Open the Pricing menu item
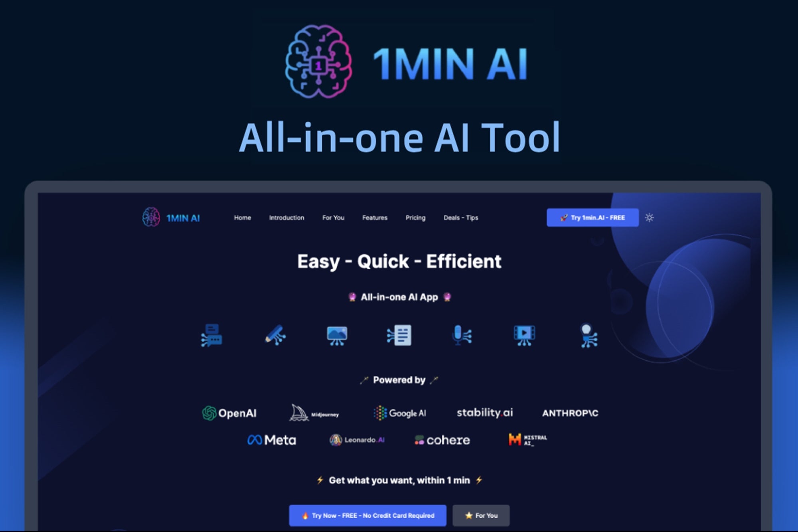Viewport: 798px width, 532px height. click(416, 218)
